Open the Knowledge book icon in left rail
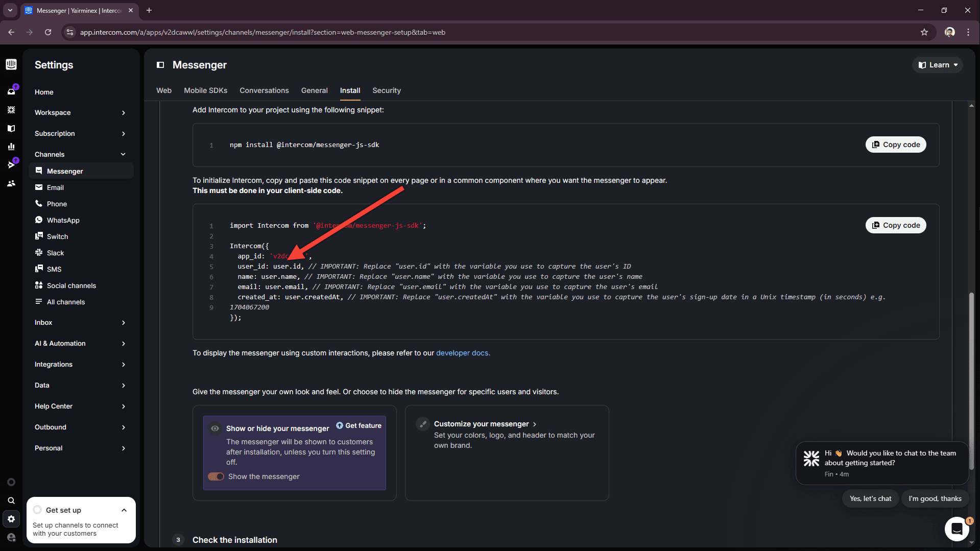This screenshot has width=980, height=551. coord(11,128)
